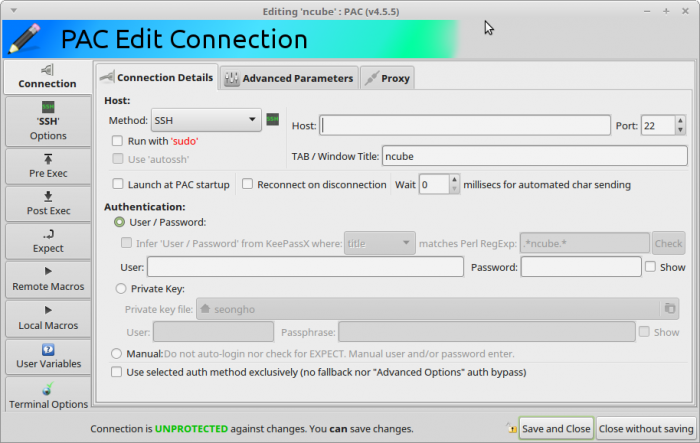
Task: Open the User Variables section
Action: coord(48,357)
